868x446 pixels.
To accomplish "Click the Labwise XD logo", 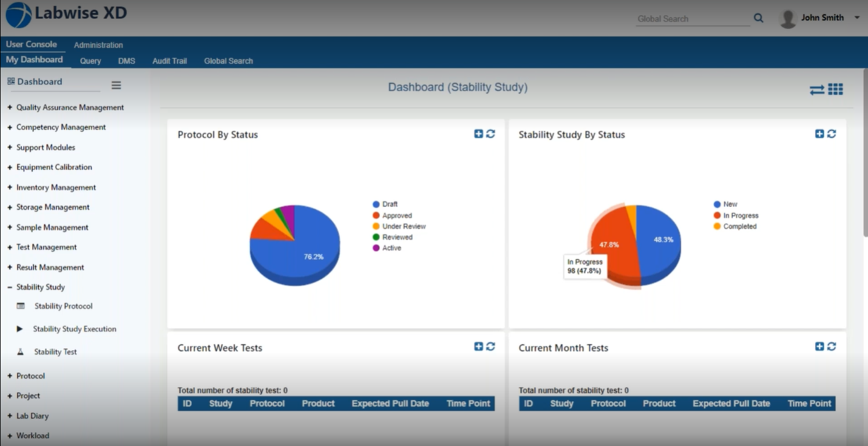I will [66, 15].
